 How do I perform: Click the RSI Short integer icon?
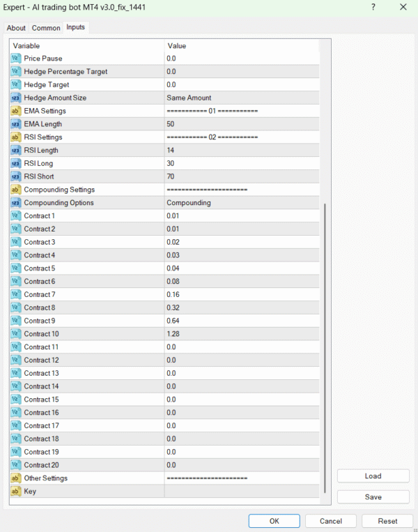click(x=15, y=176)
